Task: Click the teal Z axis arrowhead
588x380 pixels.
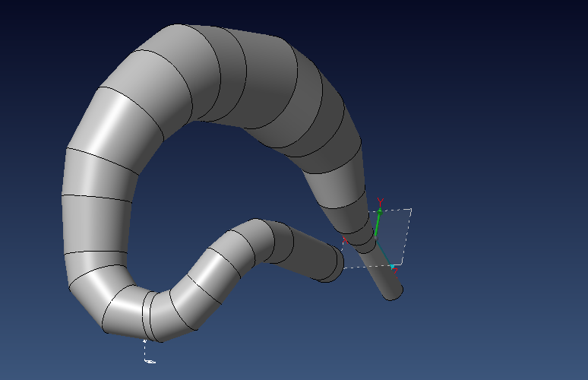Action: click(391, 266)
